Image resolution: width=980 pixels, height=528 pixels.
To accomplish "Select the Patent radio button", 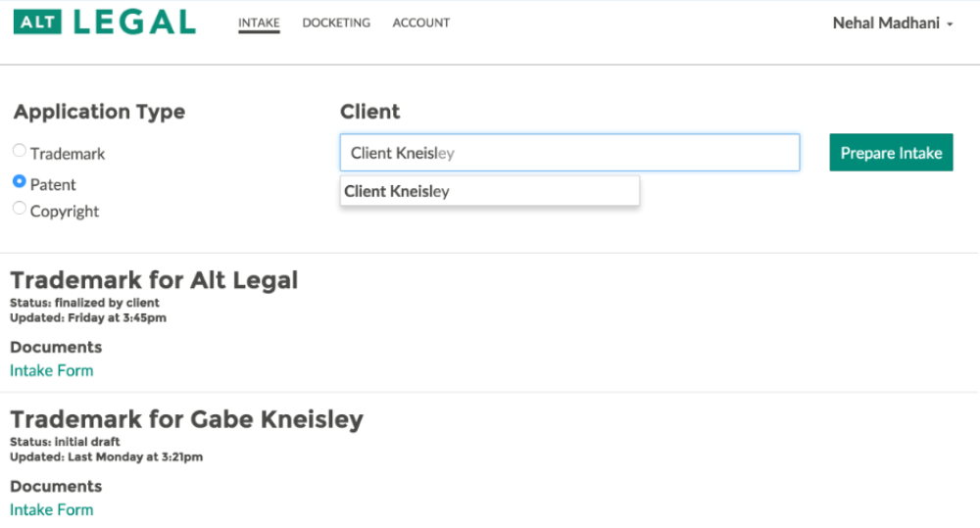I will click(x=20, y=181).
